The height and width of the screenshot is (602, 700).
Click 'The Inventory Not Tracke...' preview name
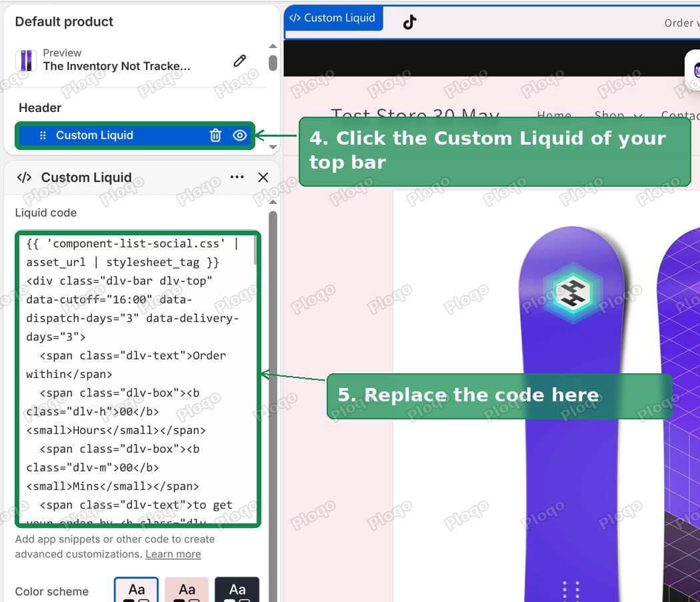coord(117,67)
